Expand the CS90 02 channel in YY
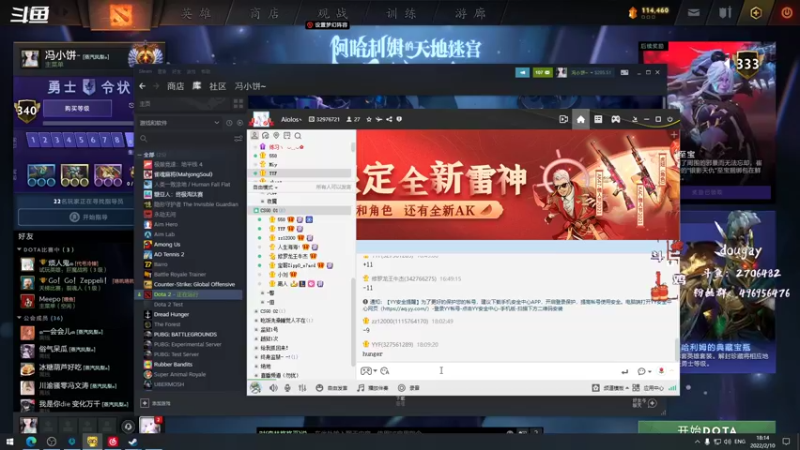The height and width of the screenshot is (450, 800). (x=256, y=311)
